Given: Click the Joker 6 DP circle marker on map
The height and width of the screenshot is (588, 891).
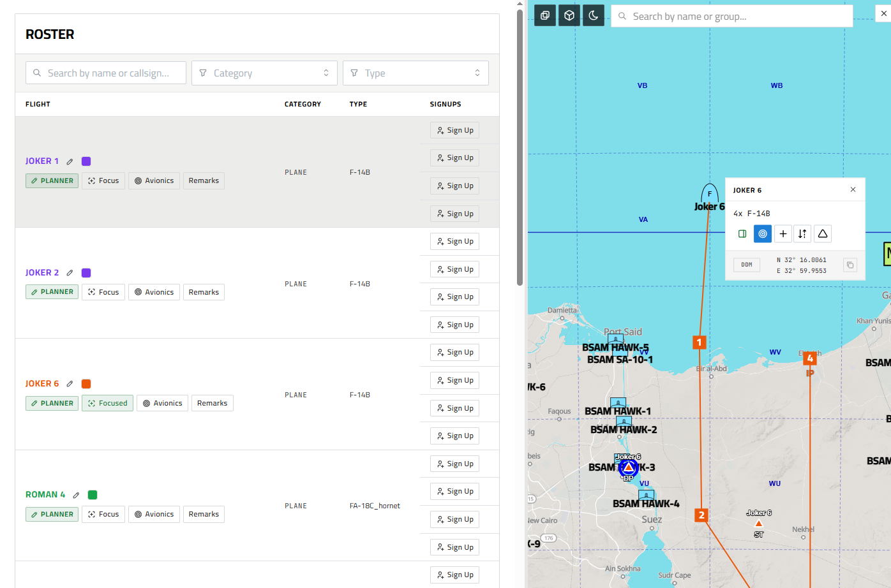Looking at the screenshot, I should (x=628, y=469).
